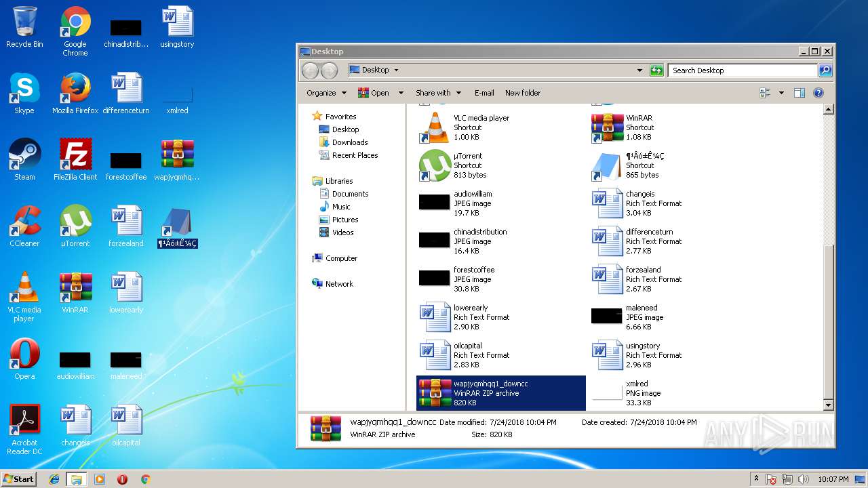This screenshot has height=488, width=868.
Task: Open the view options dropdown arrow
Action: (781, 93)
